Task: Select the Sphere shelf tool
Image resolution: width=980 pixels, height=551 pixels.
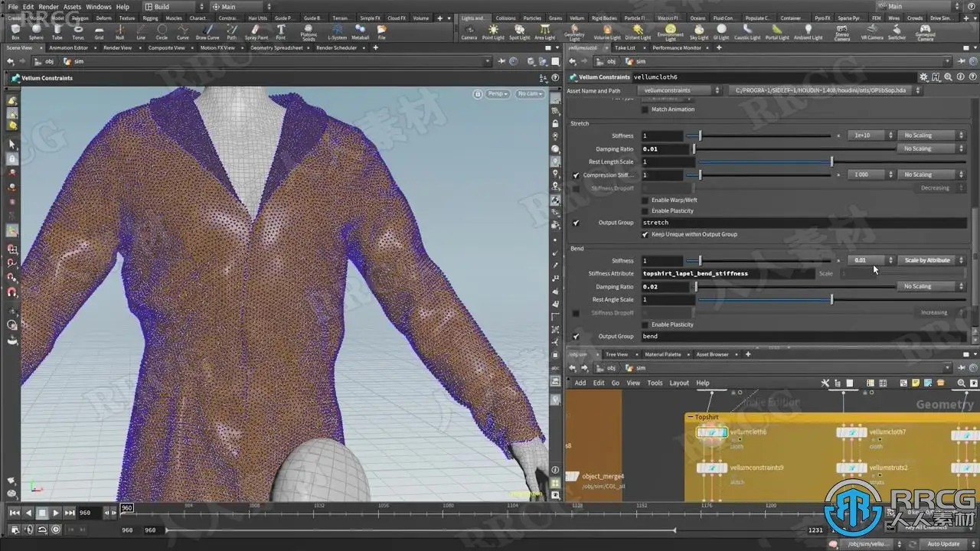Action: click(x=36, y=31)
